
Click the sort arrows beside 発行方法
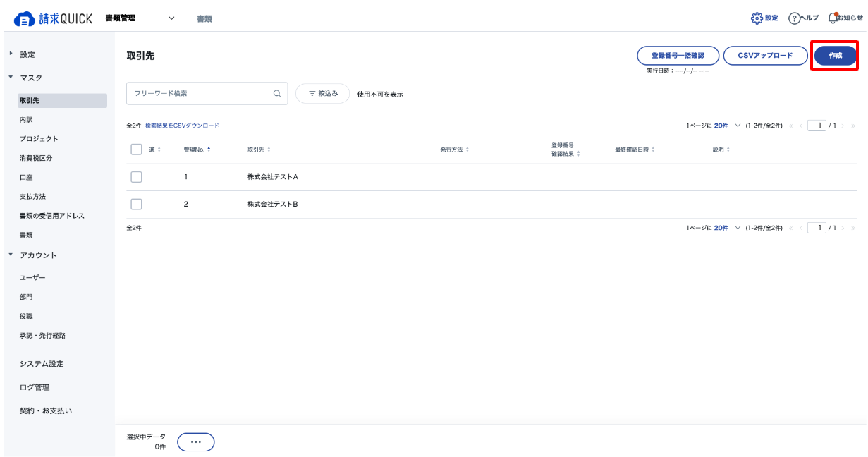[467, 150]
